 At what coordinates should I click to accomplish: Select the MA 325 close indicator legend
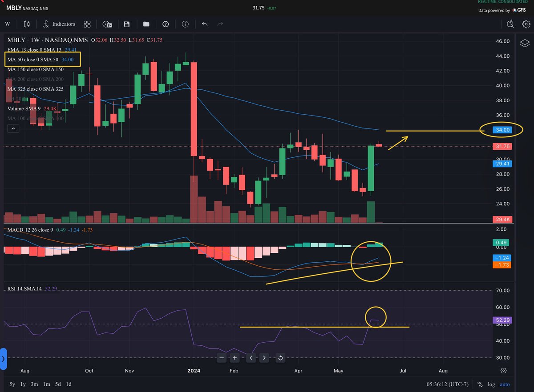tap(36, 89)
